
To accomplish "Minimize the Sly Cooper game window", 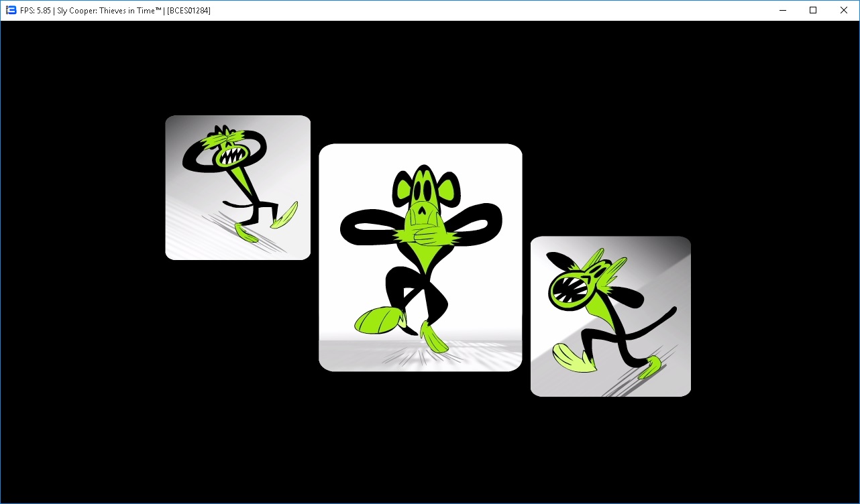I will (782, 10).
